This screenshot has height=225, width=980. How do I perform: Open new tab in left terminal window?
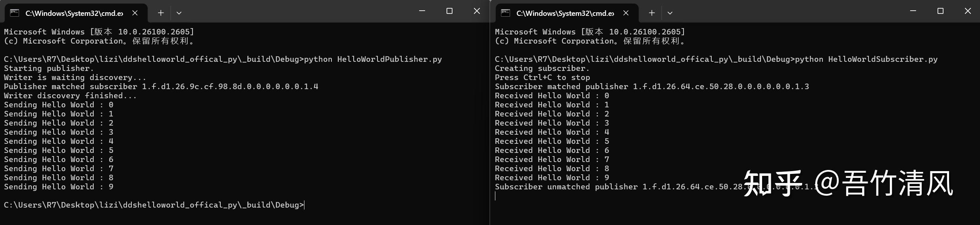(161, 13)
